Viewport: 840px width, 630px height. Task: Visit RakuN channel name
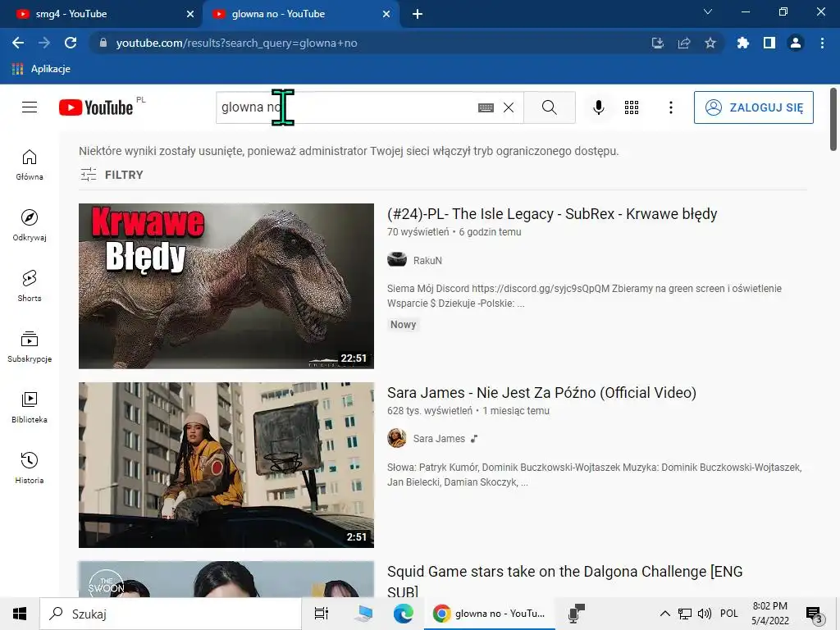427,260
